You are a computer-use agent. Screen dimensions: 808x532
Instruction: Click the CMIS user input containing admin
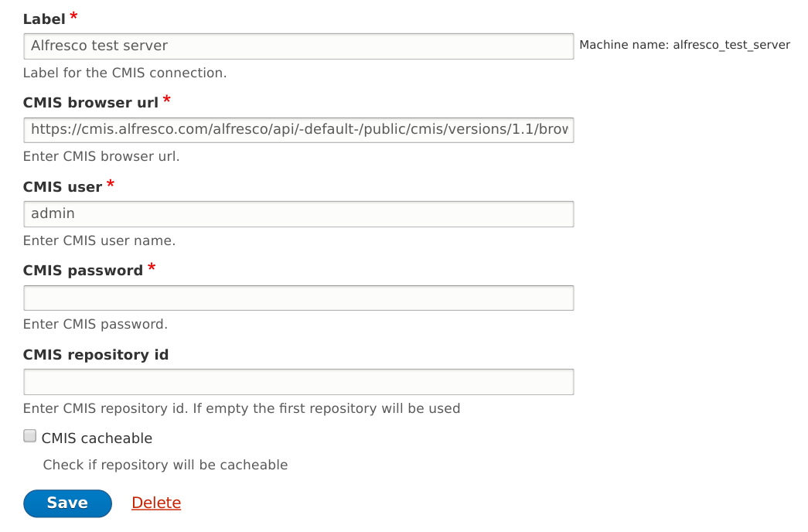coord(298,214)
